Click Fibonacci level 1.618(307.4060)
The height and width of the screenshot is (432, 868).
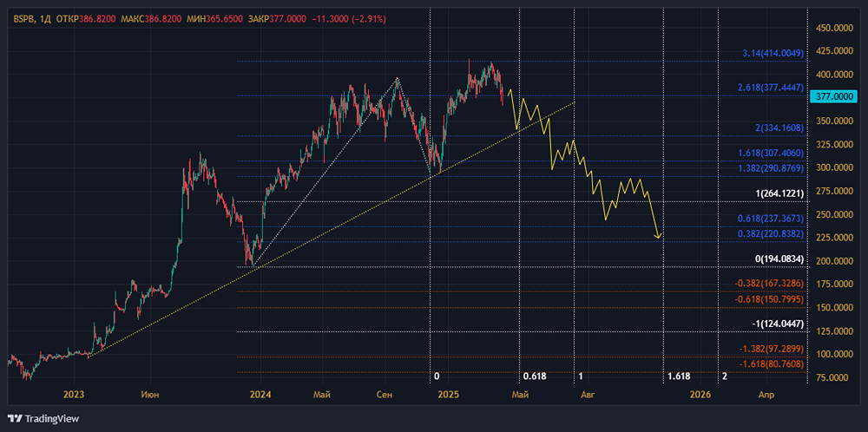pos(773,153)
